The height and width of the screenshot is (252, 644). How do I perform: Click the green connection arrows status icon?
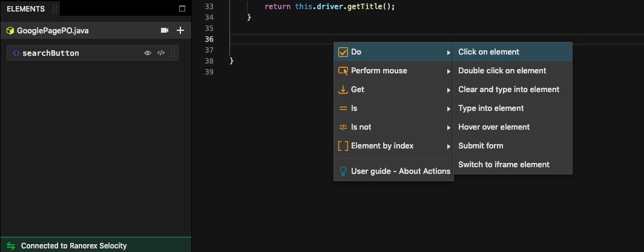click(x=11, y=246)
